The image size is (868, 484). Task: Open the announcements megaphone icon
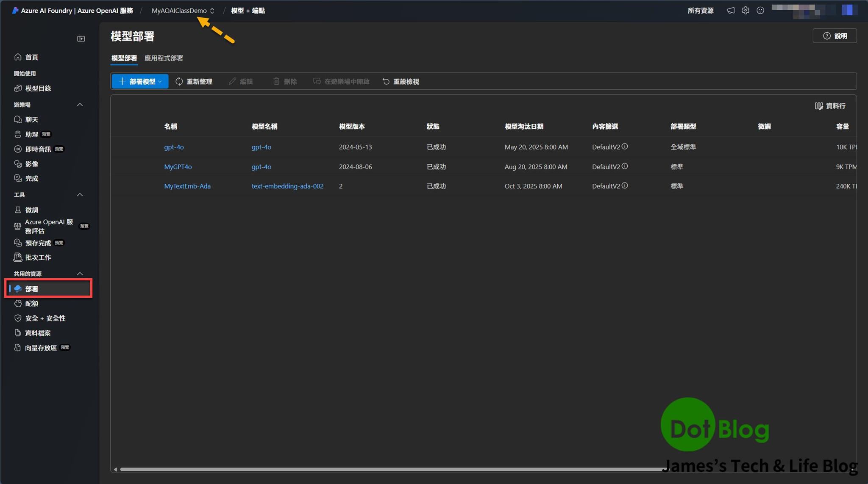click(731, 11)
